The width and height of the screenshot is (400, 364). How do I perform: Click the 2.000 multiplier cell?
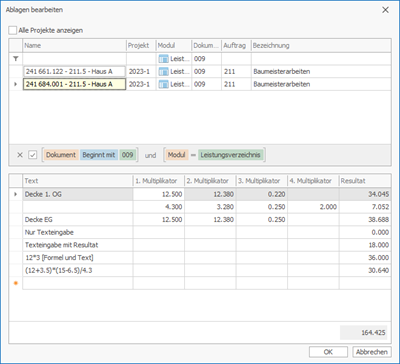(x=313, y=207)
